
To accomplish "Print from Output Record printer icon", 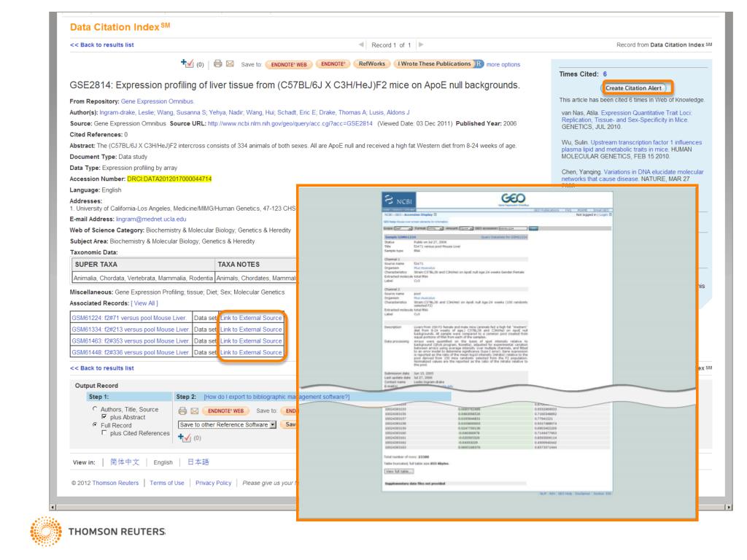I will pyautogui.click(x=182, y=411).
